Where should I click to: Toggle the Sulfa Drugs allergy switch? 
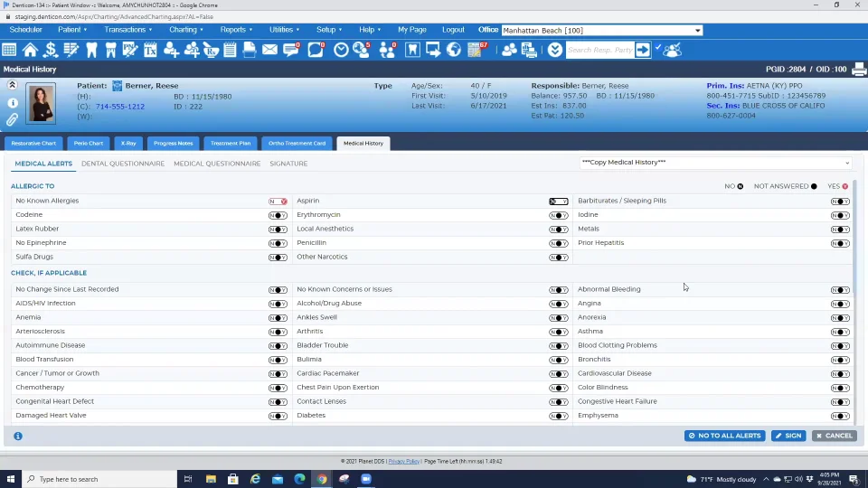278,258
